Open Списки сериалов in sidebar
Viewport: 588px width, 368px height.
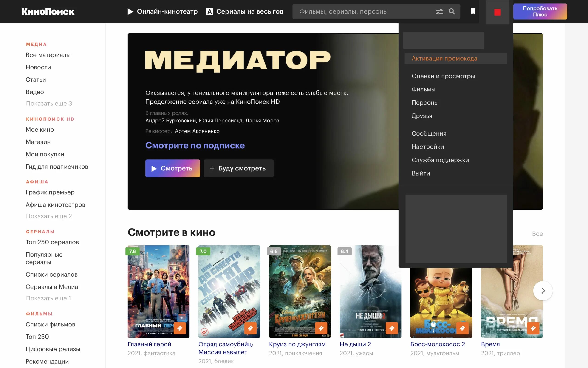click(52, 275)
